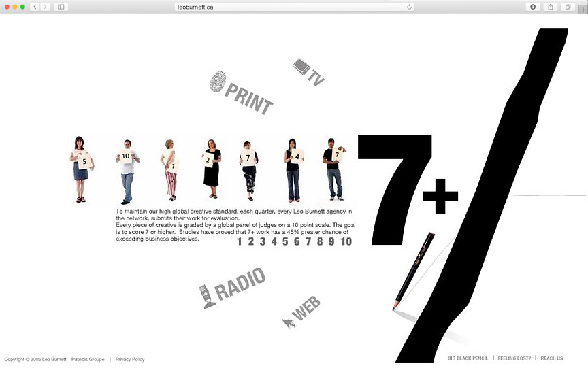This screenshot has width=588, height=370.
Task: Click the Copyright 2005 Leo Burnett text
Action: click(x=35, y=359)
